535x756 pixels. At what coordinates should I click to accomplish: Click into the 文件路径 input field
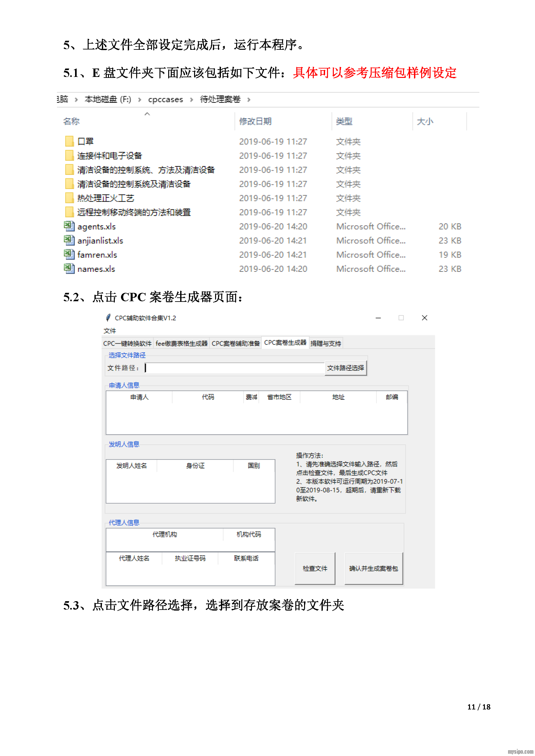[235, 368]
